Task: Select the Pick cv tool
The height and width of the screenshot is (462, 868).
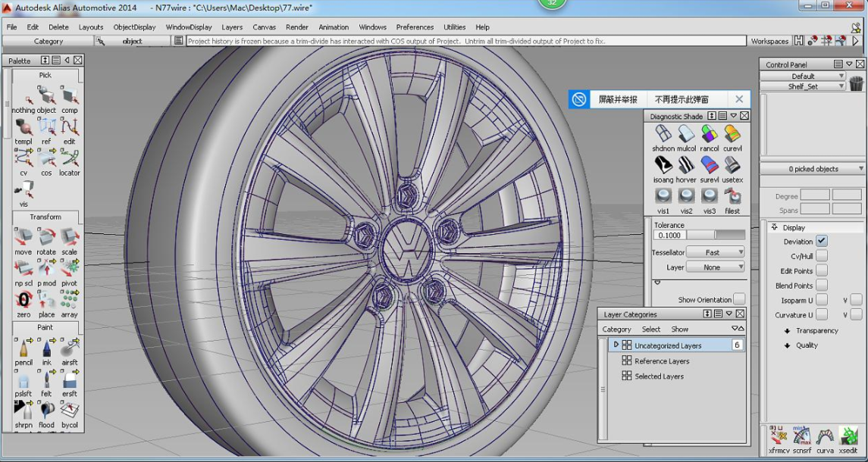Action: pyautogui.click(x=24, y=162)
